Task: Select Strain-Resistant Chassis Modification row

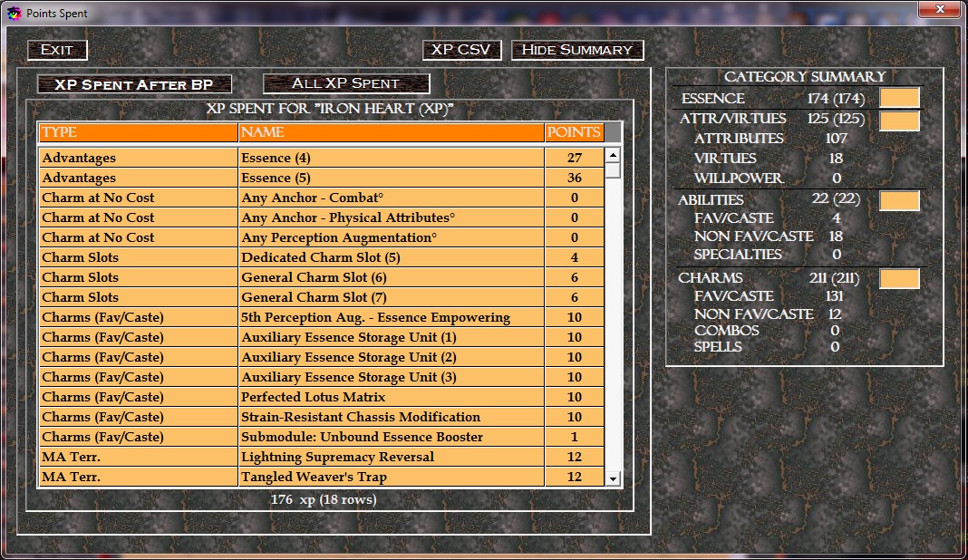Action: tap(322, 417)
